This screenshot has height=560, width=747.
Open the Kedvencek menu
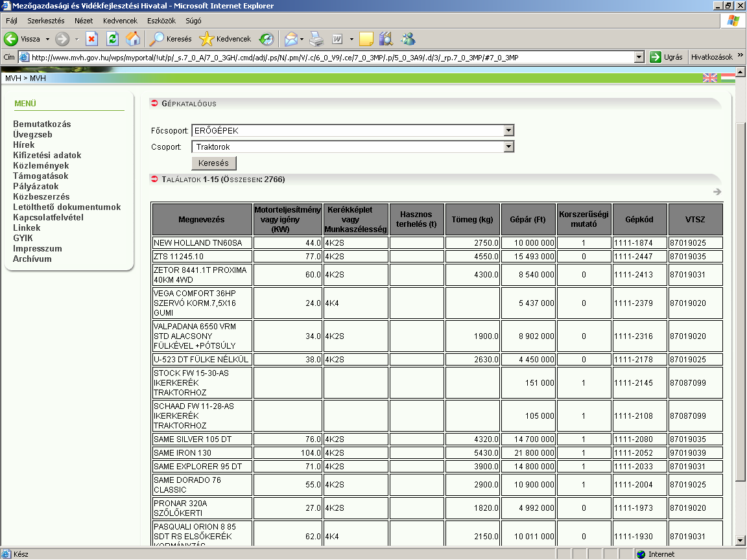(x=120, y=21)
